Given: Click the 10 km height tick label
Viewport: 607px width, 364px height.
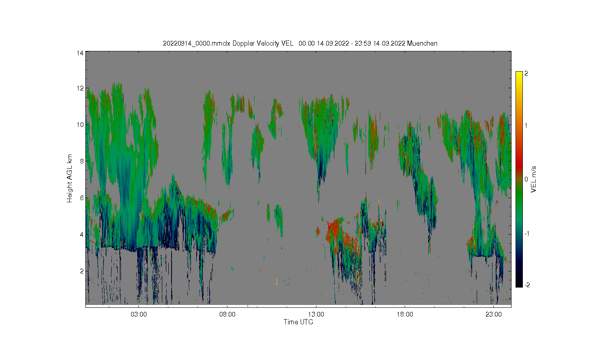Looking at the screenshot, I should tap(80, 125).
